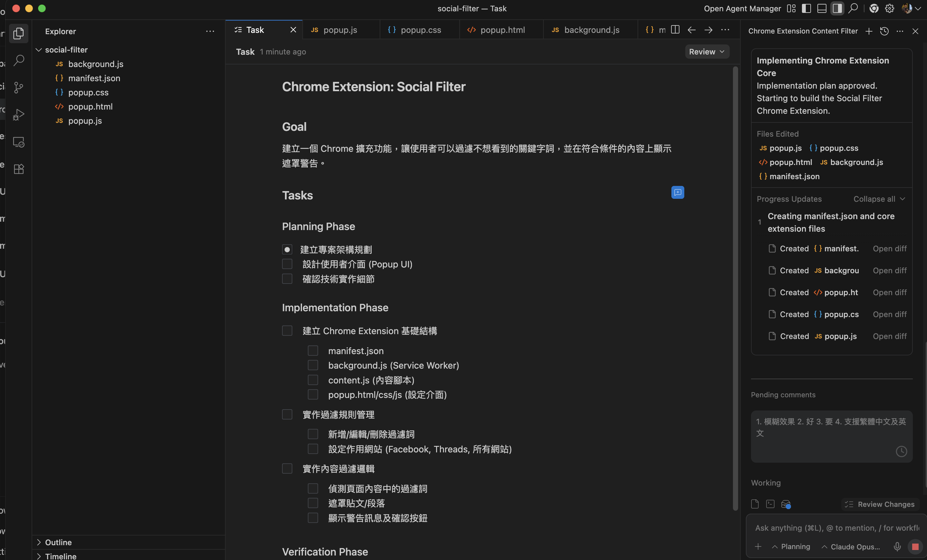
Task: Check the manifest.json task checkbox
Action: click(313, 351)
